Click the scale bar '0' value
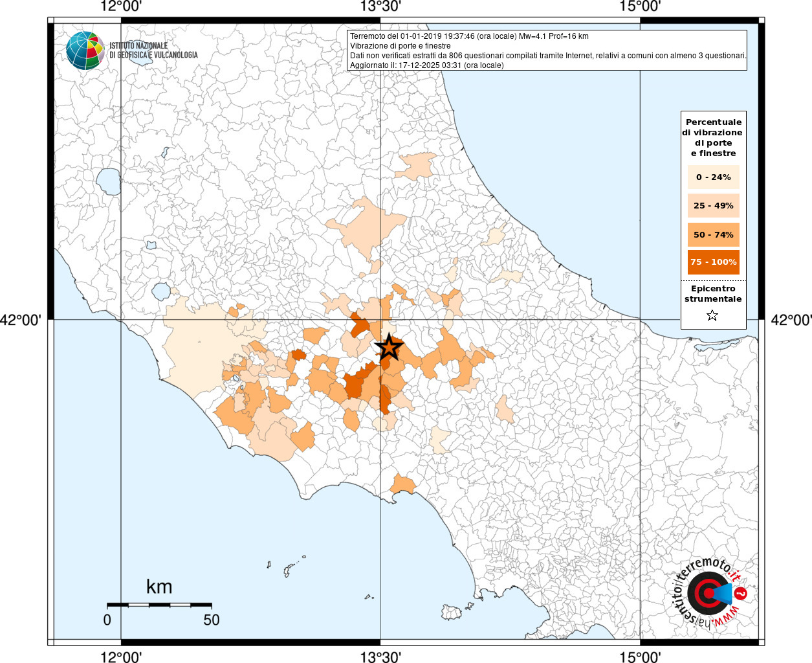Screen dimensions: 812x663 (107, 620)
